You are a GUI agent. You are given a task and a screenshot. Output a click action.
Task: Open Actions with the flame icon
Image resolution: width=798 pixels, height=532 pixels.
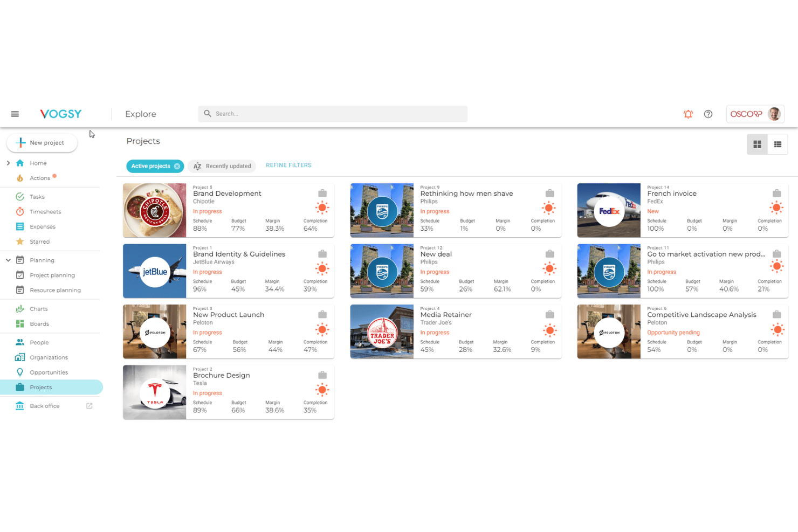pos(20,178)
